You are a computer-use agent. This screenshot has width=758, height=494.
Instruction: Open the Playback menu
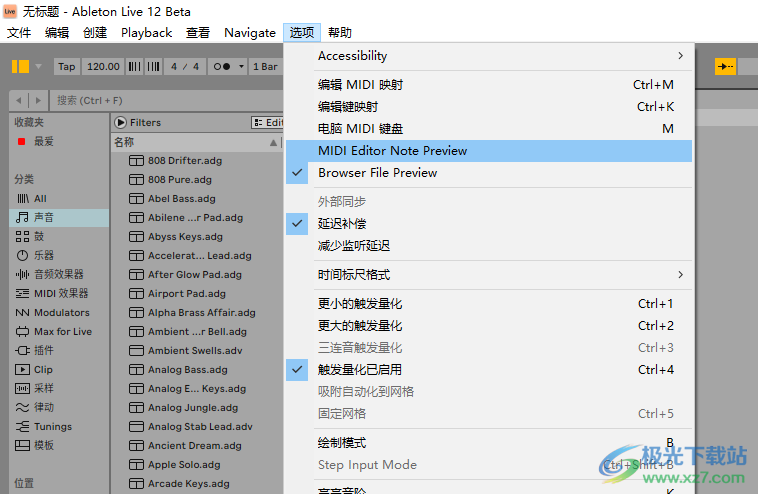146,33
